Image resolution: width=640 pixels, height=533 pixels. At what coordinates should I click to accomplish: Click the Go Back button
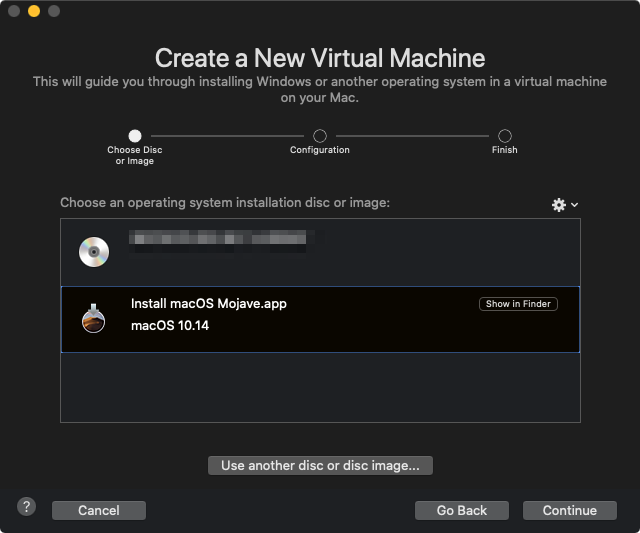(462, 511)
